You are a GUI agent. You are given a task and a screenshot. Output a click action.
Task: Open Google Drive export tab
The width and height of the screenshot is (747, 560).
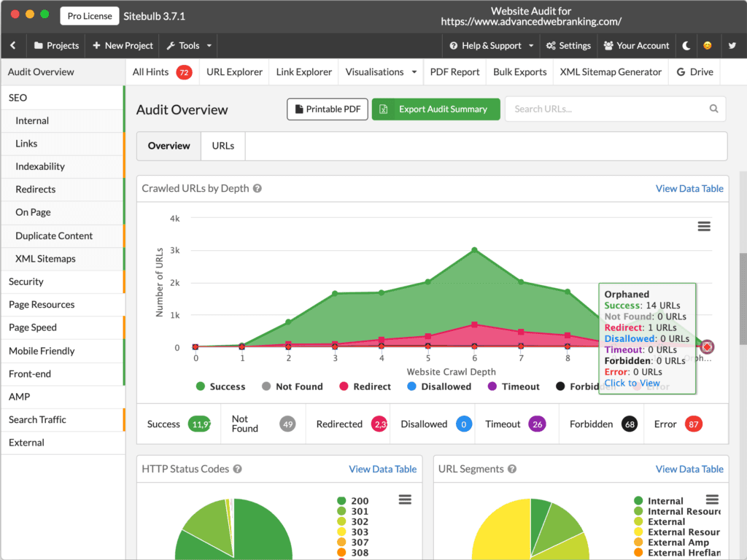pyautogui.click(x=694, y=72)
